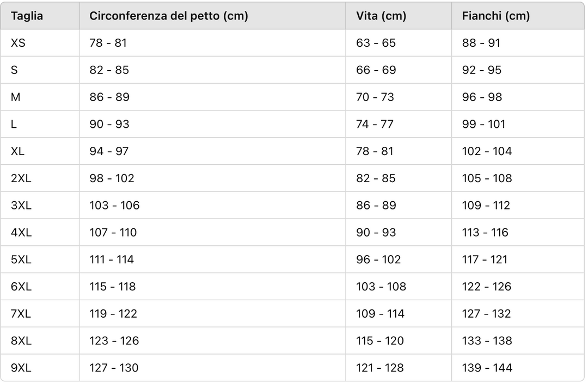
Task: Click the Fianchi (cm) column header
Action: [496, 16]
